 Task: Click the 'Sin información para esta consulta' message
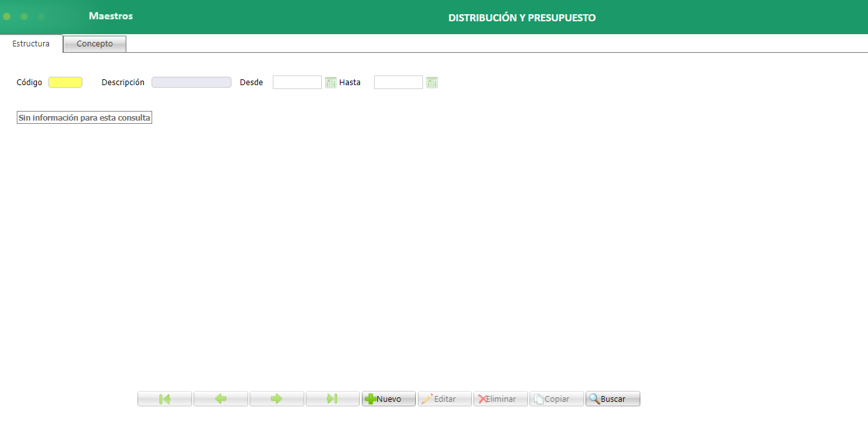84,117
